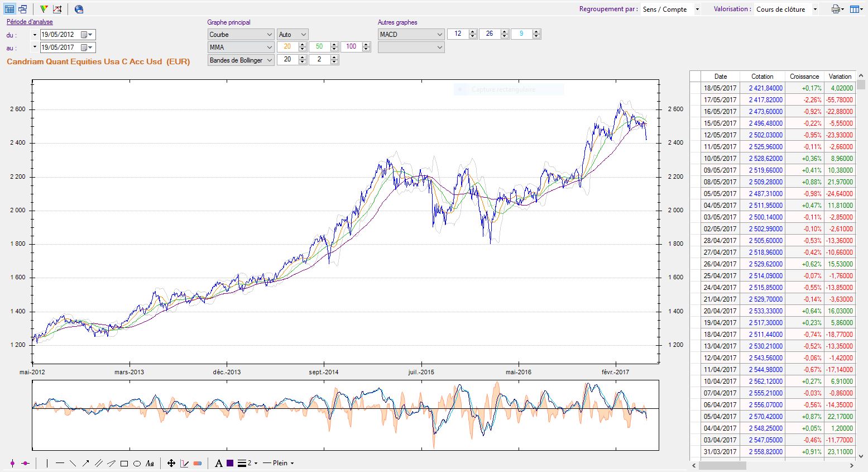Sort by the Variation column header
868x472 pixels.
point(840,77)
